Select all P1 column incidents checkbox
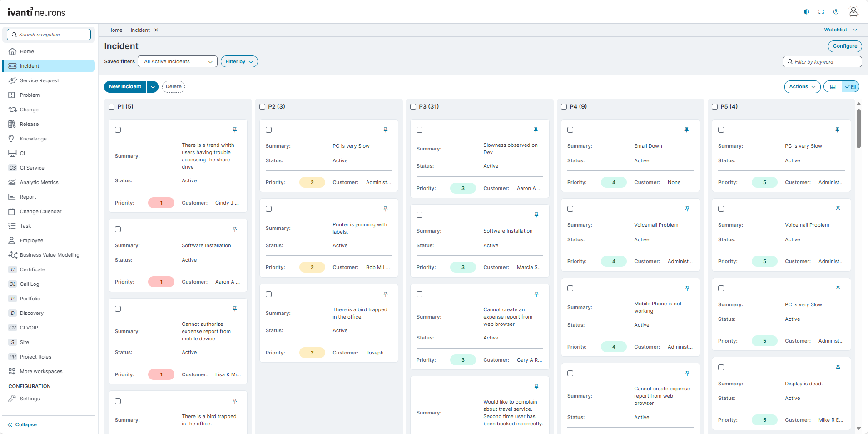The height and width of the screenshot is (434, 868). pos(112,107)
